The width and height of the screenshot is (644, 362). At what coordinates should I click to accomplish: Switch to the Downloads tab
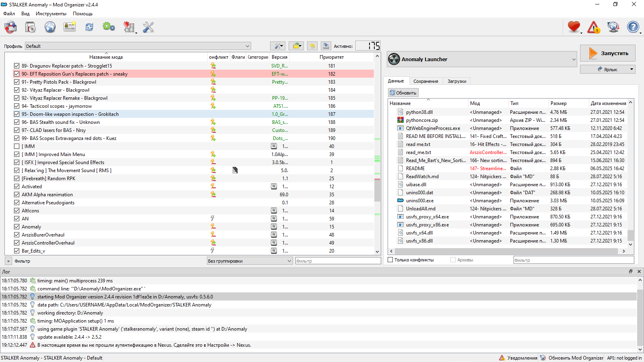pos(457,81)
